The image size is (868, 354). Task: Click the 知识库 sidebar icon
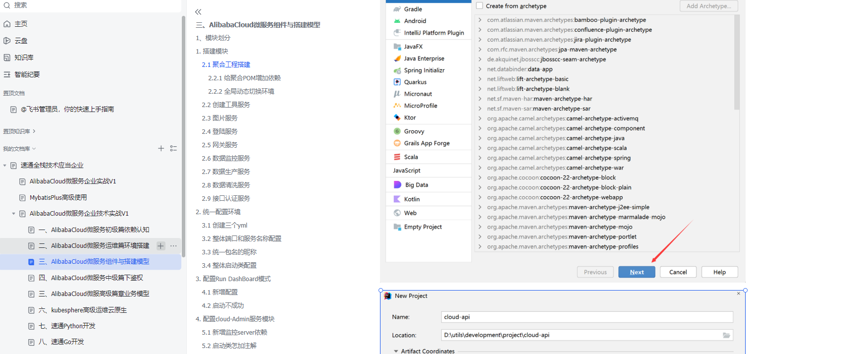point(7,58)
